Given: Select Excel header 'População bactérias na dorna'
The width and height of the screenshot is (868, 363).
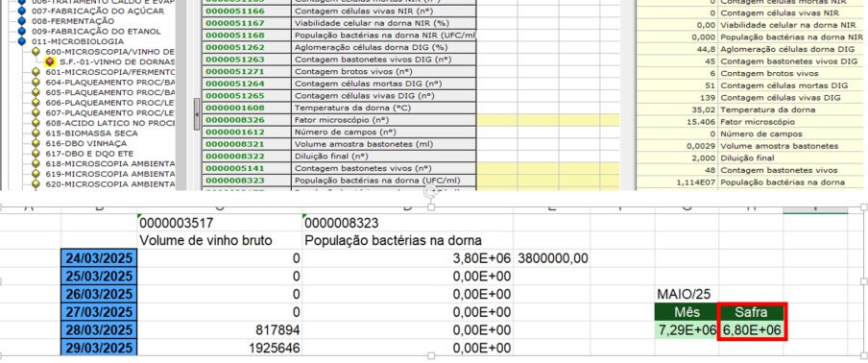Looking at the screenshot, I should tap(408, 241).
